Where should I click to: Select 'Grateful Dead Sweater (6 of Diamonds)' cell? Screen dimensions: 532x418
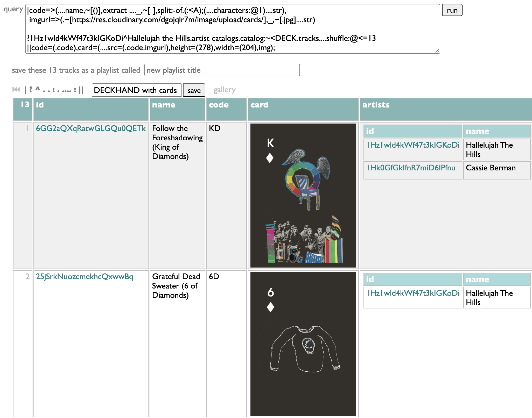tap(177, 344)
